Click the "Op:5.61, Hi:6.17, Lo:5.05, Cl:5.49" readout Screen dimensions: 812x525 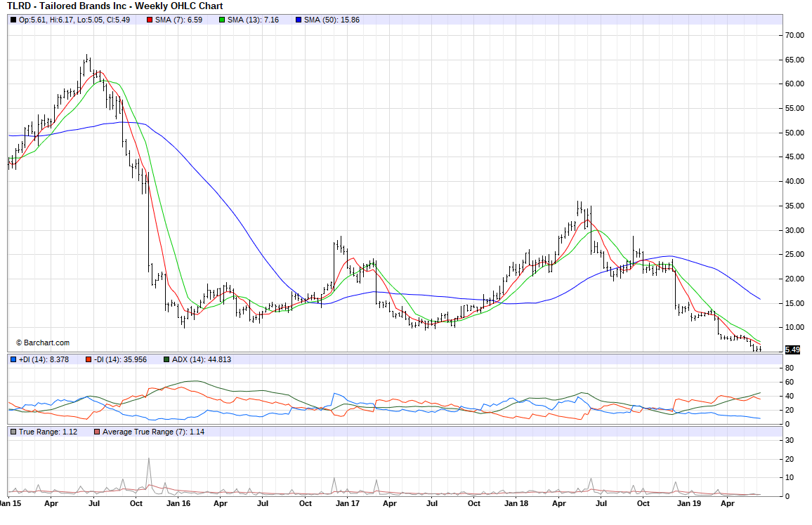click(x=74, y=20)
